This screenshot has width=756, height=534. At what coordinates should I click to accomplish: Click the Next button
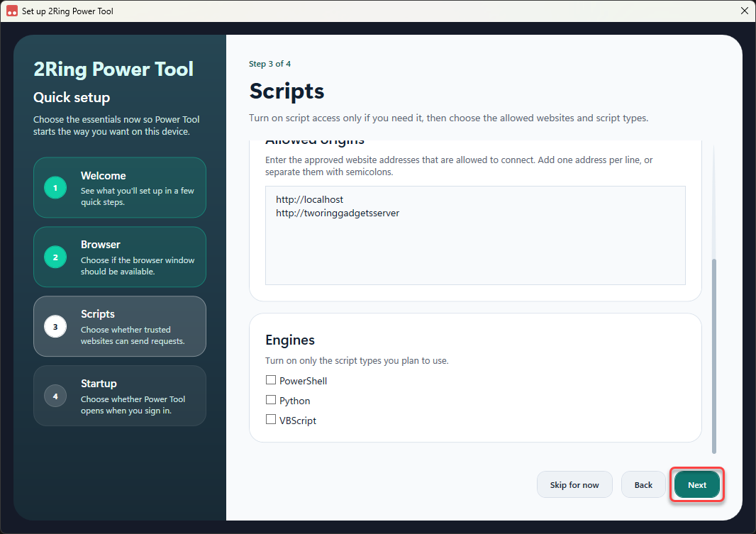coord(696,485)
